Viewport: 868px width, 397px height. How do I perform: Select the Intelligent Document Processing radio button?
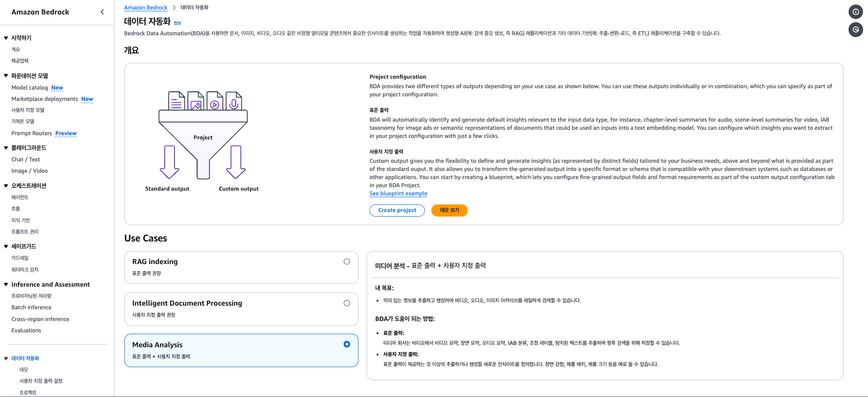(x=347, y=303)
